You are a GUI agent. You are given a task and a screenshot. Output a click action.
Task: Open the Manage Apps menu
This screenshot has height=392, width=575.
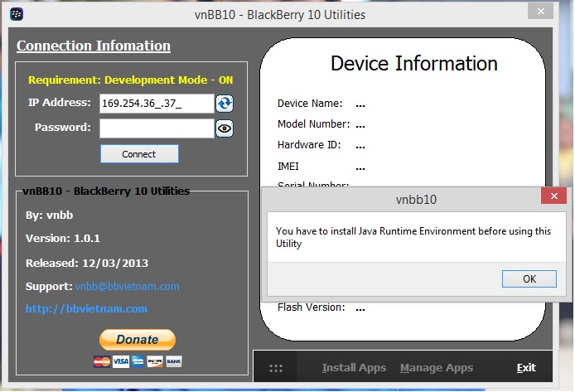(x=436, y=368)
